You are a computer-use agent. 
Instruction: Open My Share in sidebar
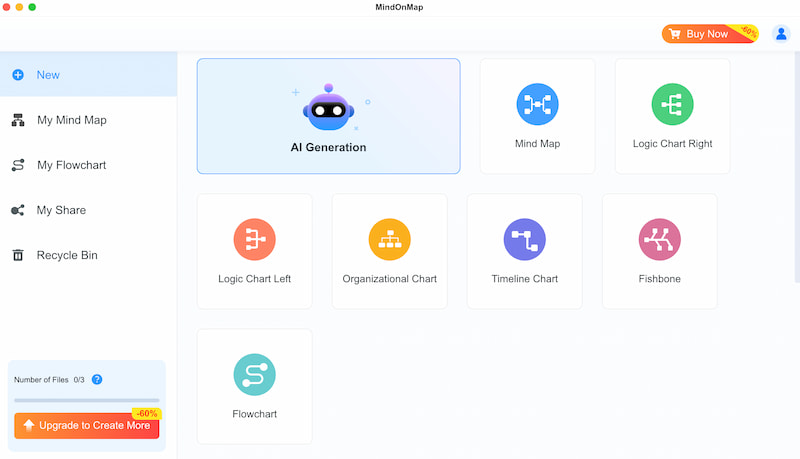coord(61,210)
